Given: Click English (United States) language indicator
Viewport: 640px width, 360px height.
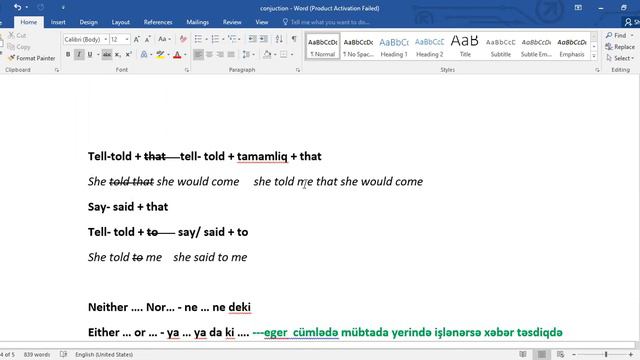Looking at the screenshot, I should [x=104, y=354].
